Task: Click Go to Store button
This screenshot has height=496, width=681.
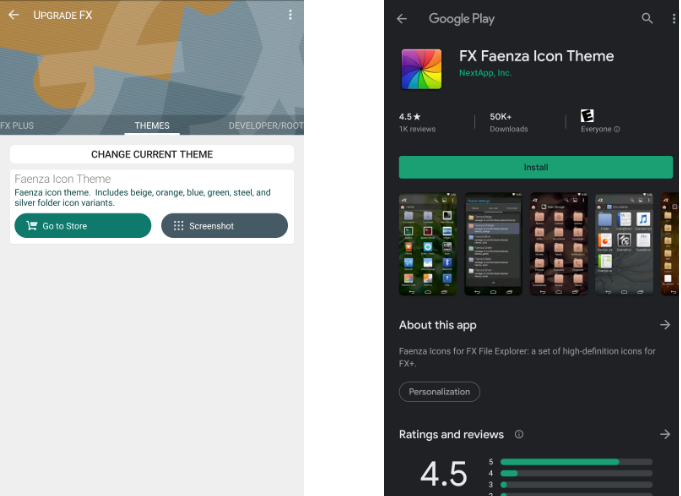Action: coord(83,225)
